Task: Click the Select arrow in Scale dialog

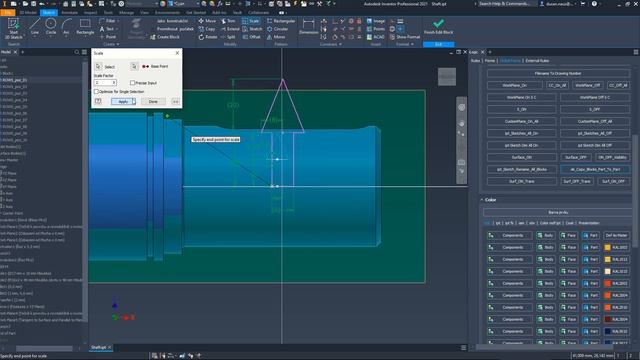Action: (x=99, y=66)
